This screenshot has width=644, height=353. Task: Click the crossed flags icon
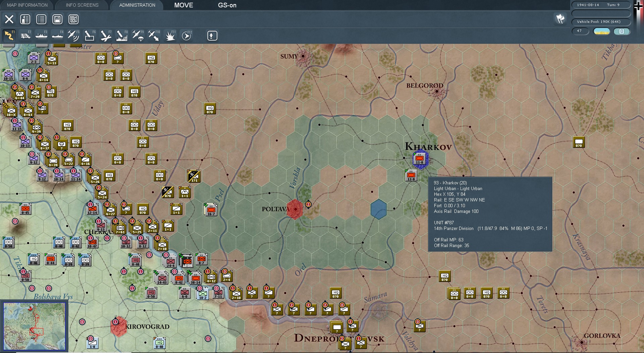560,19
